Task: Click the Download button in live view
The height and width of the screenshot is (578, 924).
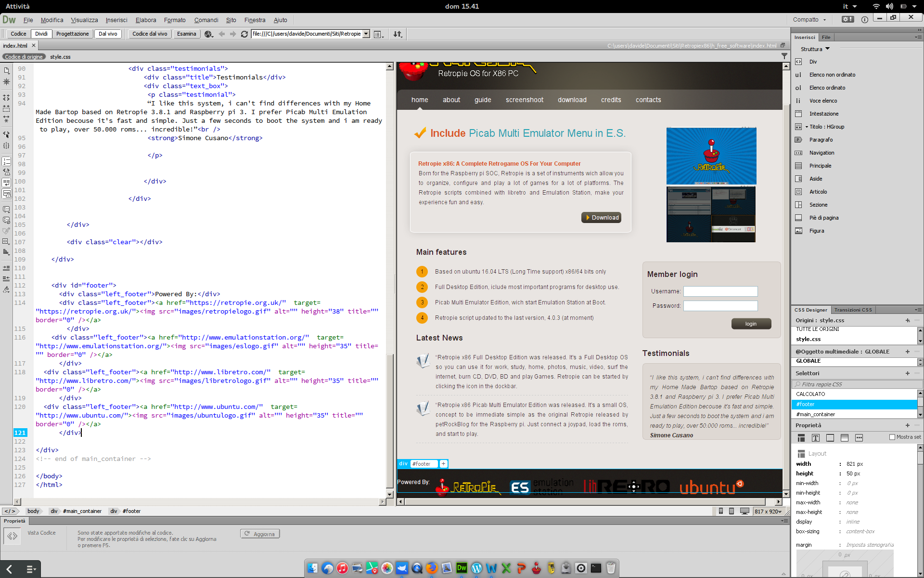Action: pyautogui.click(x=601, y=218)
